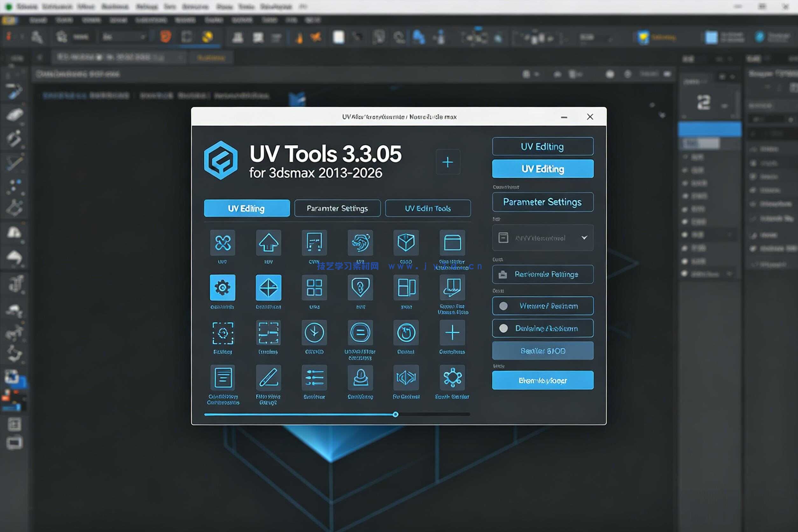Select the checkered document icon in the first row
The width and height of the screenshot is (798, 532).
click(x=314, y=242)
